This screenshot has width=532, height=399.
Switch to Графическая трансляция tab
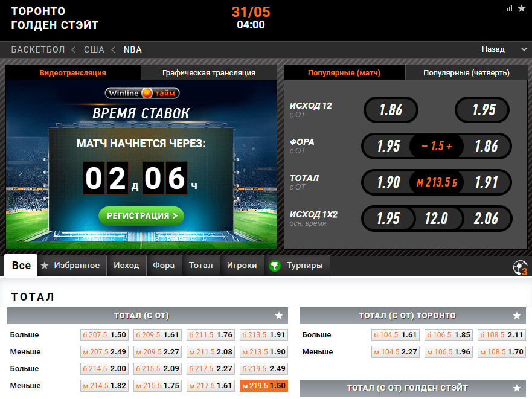209,72
